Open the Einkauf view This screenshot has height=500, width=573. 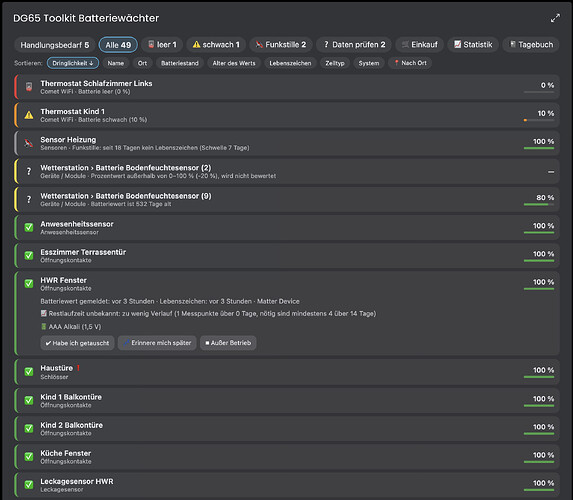pos(420,45)
